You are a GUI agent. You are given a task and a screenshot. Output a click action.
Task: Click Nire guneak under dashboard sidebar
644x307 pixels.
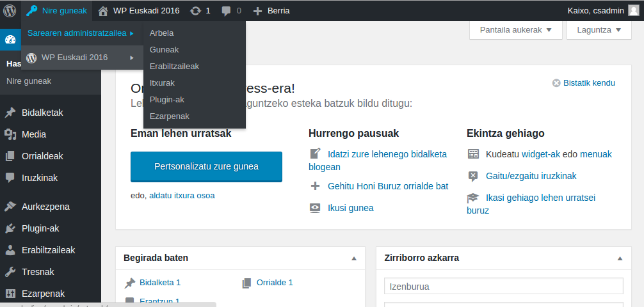pos(29,81)
